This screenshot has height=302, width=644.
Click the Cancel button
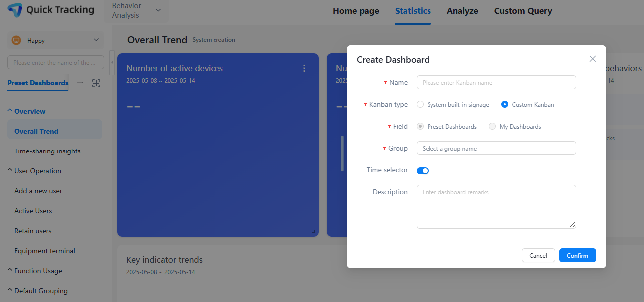[x=538, y=255]
